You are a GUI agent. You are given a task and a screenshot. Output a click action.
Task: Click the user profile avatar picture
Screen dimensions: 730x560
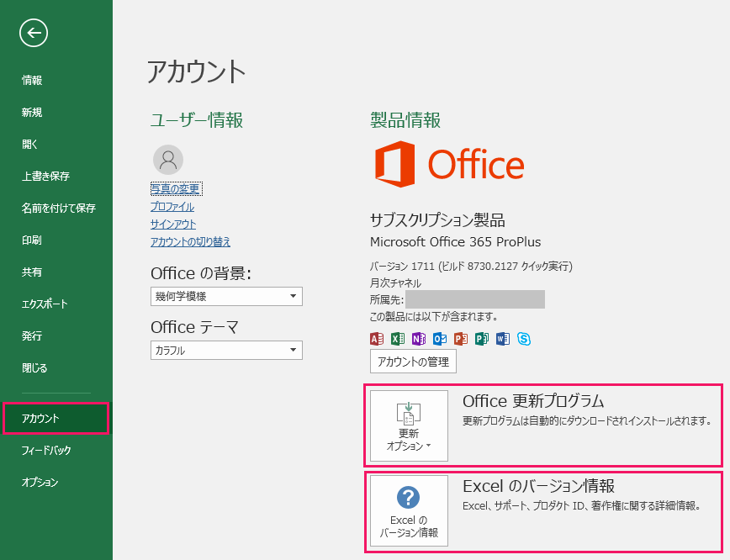pyautogui.click(x=168, y=160)
